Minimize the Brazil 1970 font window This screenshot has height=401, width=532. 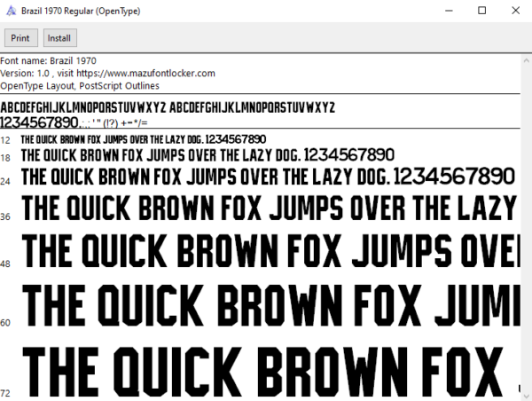pos(449,11)
